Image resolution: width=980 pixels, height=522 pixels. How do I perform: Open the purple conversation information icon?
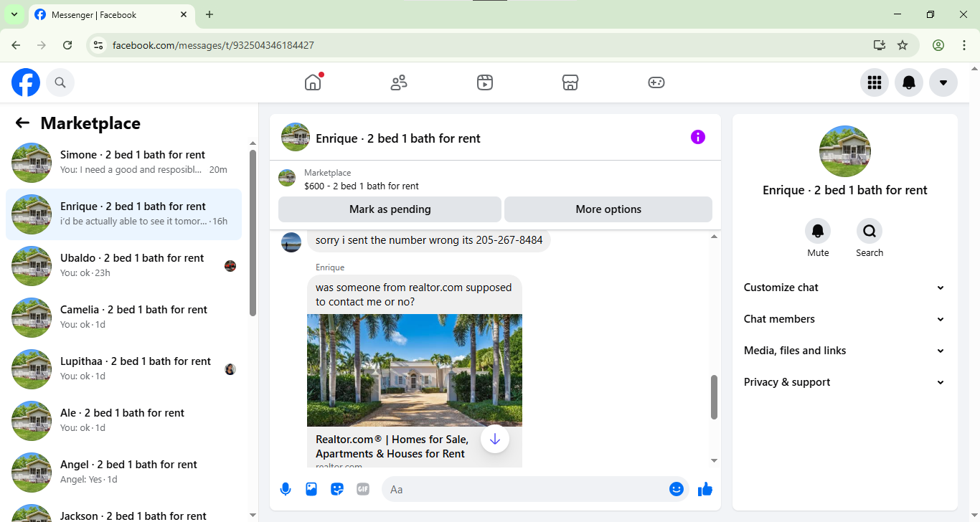pos(698,137)
